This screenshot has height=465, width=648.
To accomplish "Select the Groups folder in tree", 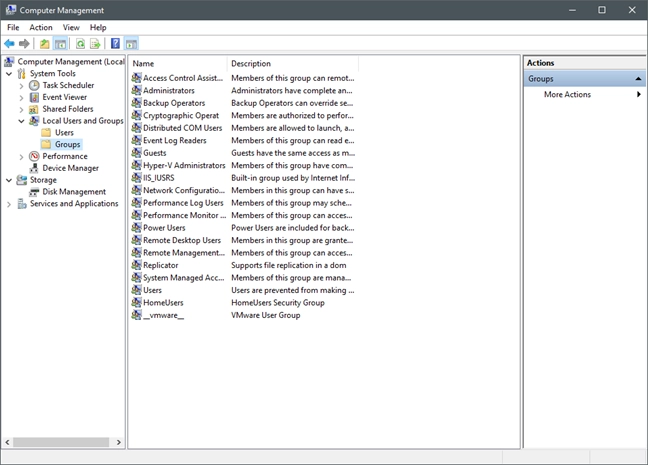I will pos(68,144).
